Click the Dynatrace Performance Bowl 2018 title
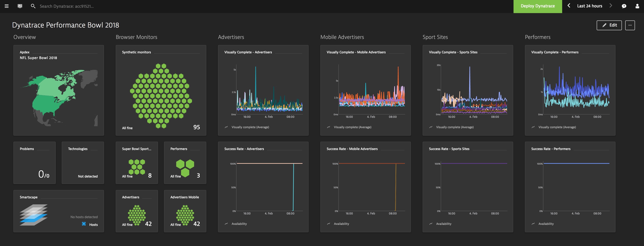Screen dimensions: 644x246 pos(66,25)
